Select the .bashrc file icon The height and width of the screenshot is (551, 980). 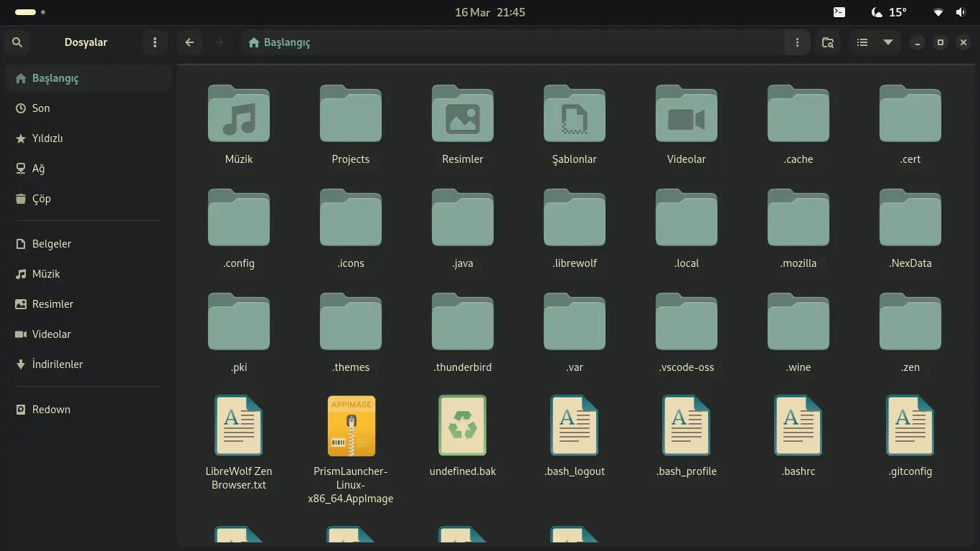[x=798, y=425]
